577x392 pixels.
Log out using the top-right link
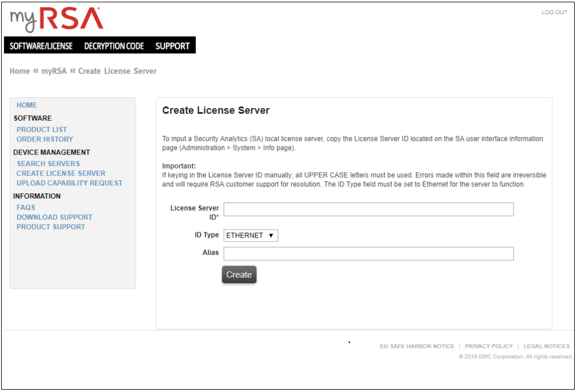pos(554,13)
